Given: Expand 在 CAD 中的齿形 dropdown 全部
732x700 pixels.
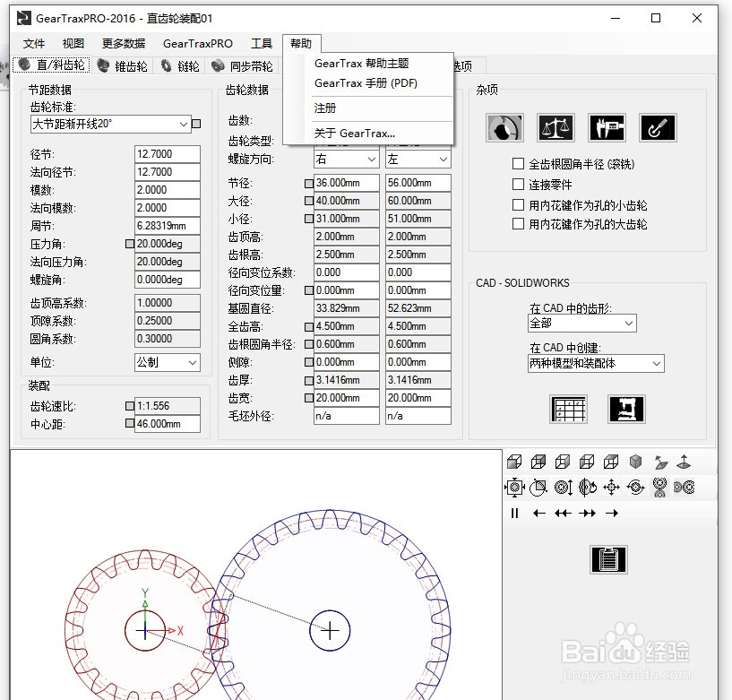Looking at the screenshot, I should click(x=582, y=324).
